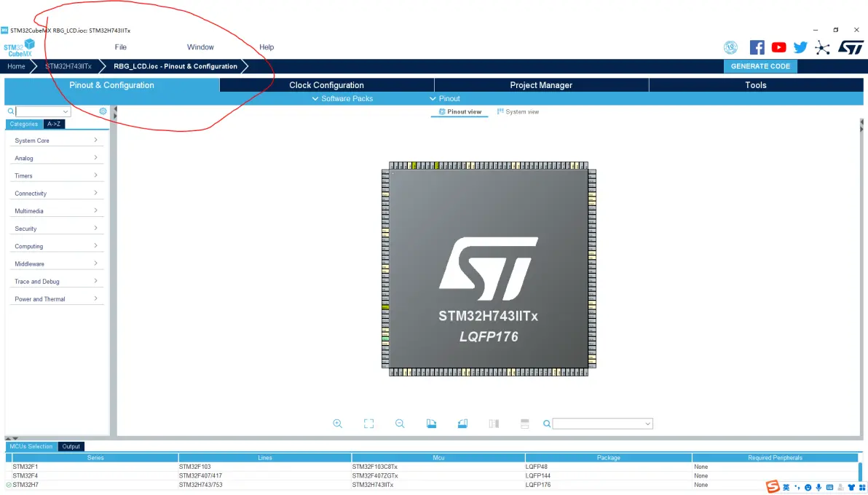Select Pinout view
This screenshot has height=495, width=868.
(460, 112)
